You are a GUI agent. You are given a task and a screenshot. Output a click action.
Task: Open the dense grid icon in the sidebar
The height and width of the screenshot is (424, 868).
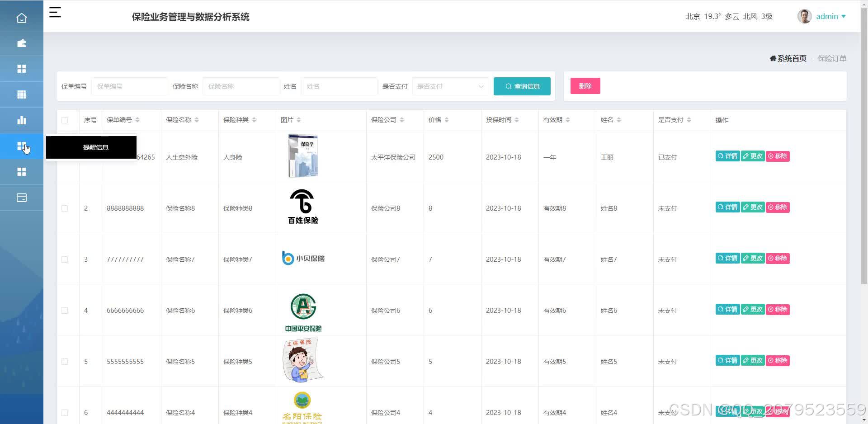(22, 94)
